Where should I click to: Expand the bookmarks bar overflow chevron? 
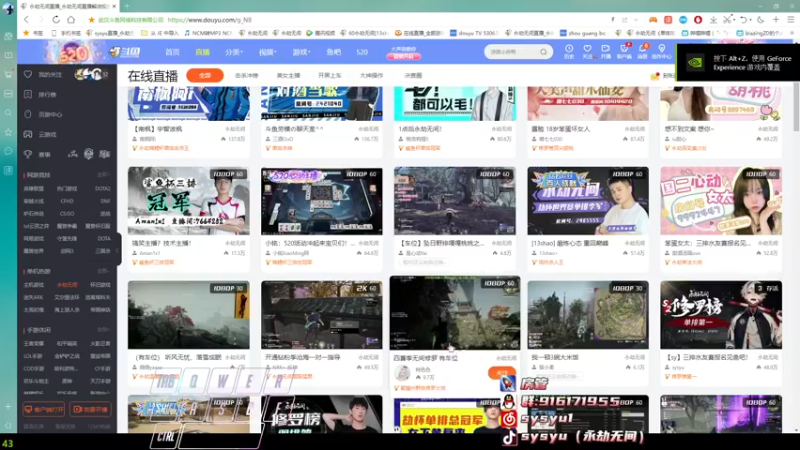pyautogui.click(x=791, y=33)
